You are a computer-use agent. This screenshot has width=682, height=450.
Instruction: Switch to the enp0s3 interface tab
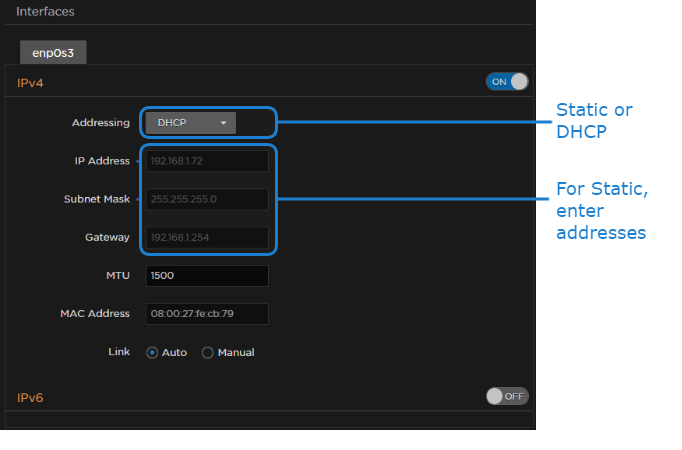point(51,53)
